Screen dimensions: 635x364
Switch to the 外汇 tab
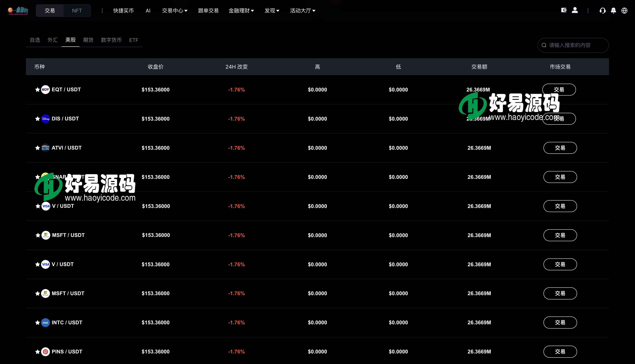coord(53,40)
